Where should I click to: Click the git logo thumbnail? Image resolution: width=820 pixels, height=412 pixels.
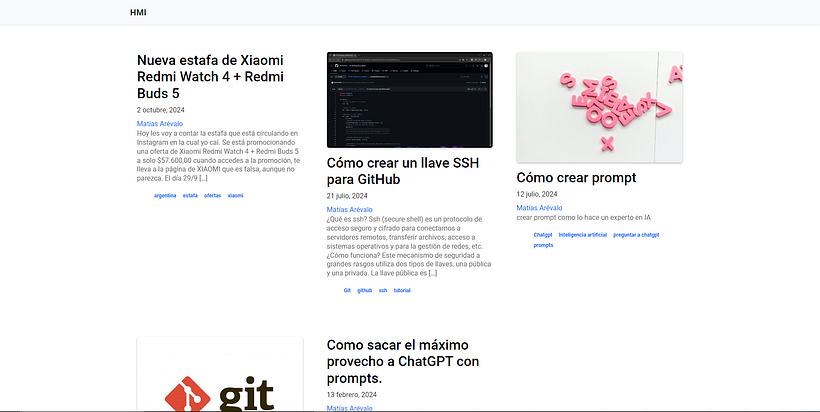click(220, 374)
